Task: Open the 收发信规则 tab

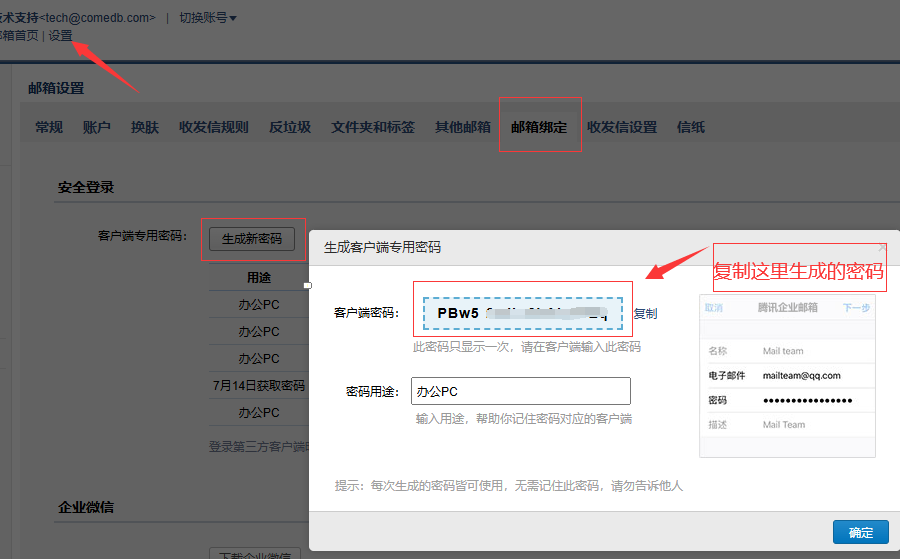Action: [x=214, y=127]
